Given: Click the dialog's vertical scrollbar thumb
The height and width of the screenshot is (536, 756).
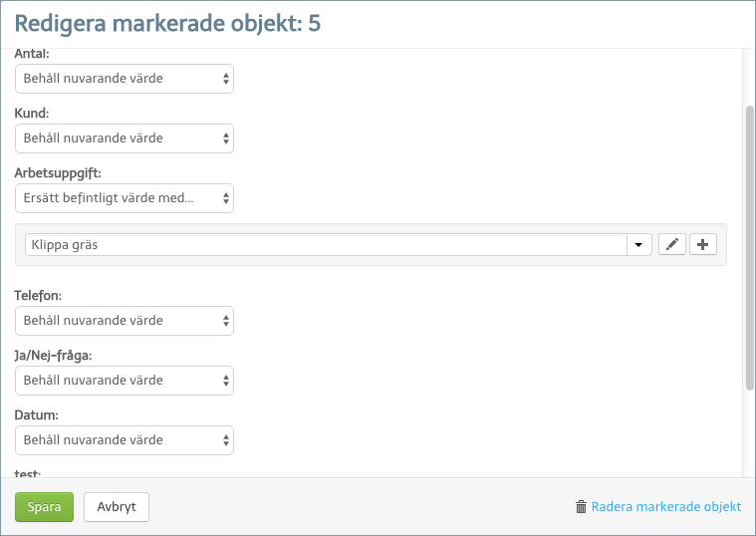Looking at the screenshot, I should point(749,247).
